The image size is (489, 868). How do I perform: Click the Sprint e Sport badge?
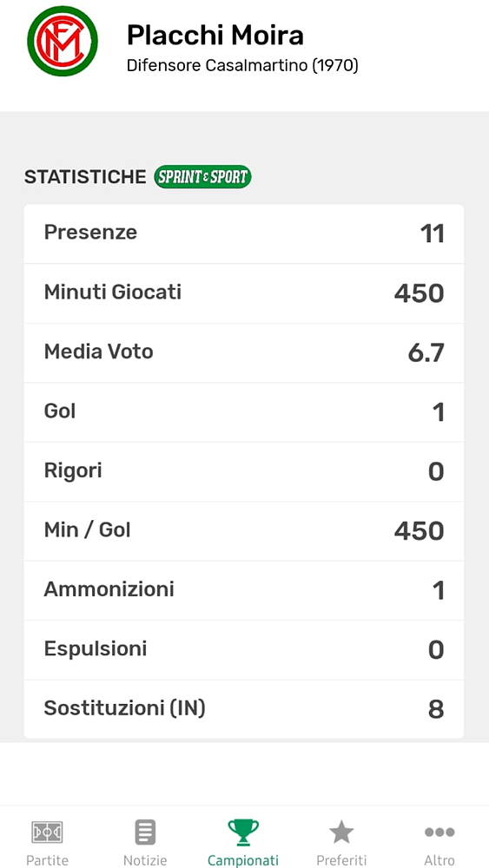click(x=202, y=177)
